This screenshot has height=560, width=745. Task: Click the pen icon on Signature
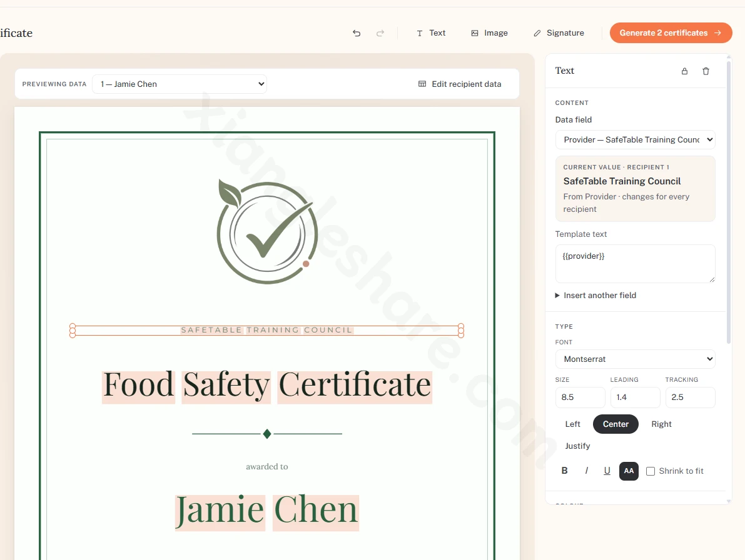537,33
